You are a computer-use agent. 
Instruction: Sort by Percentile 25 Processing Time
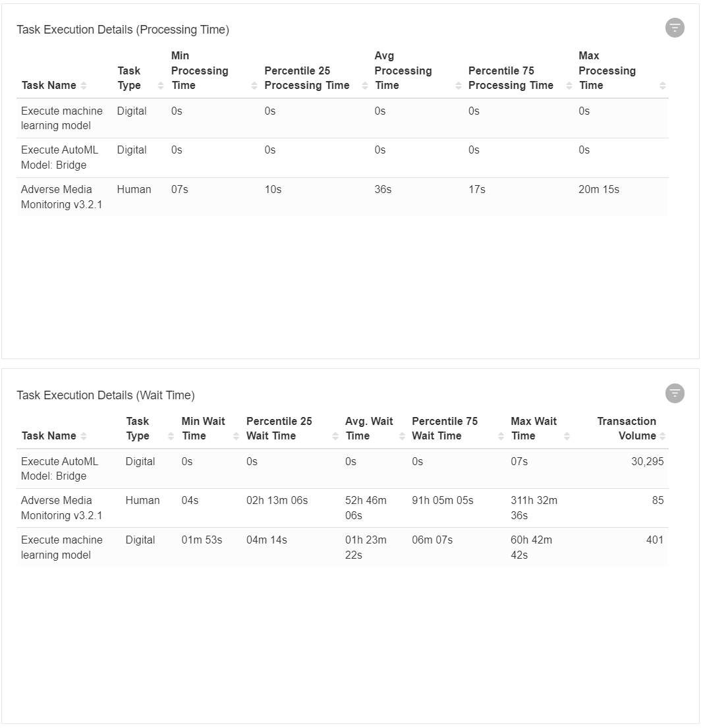365,86
